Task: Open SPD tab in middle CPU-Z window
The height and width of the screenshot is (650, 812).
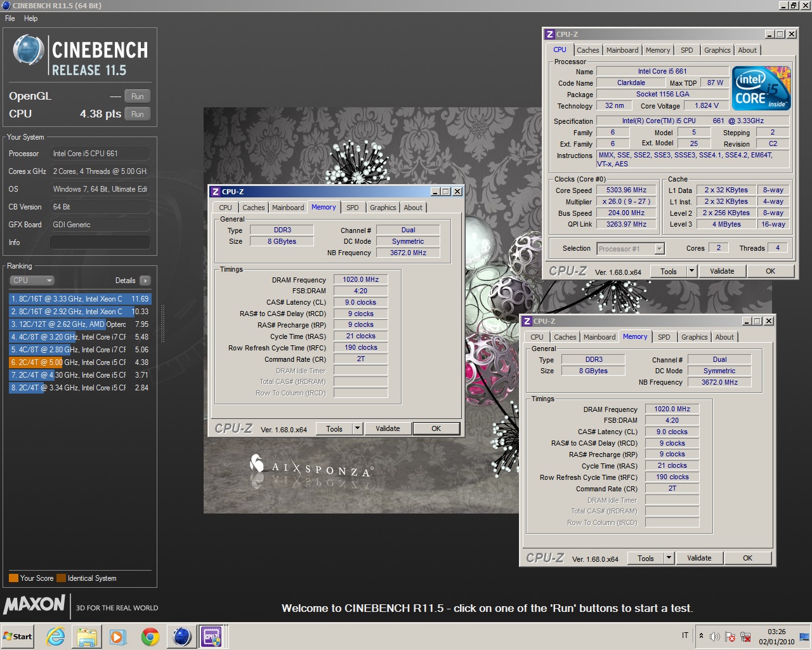Action: tap(353, 208)
